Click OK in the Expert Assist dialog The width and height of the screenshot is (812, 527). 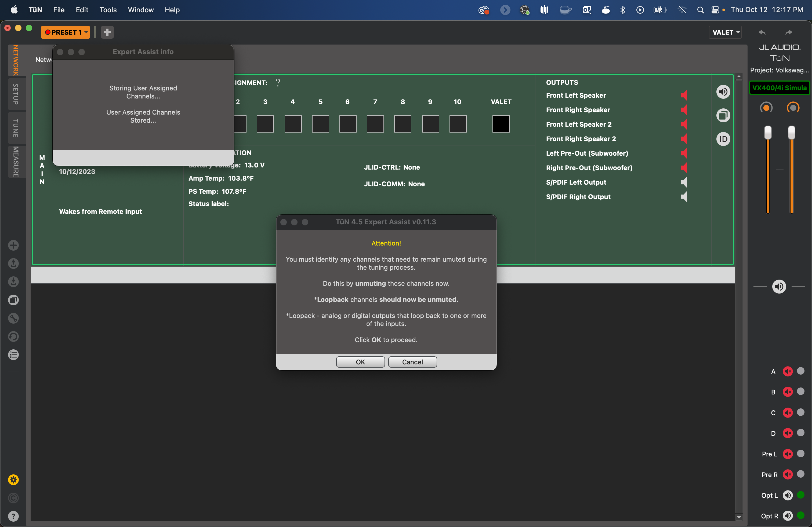coord(360,362)
